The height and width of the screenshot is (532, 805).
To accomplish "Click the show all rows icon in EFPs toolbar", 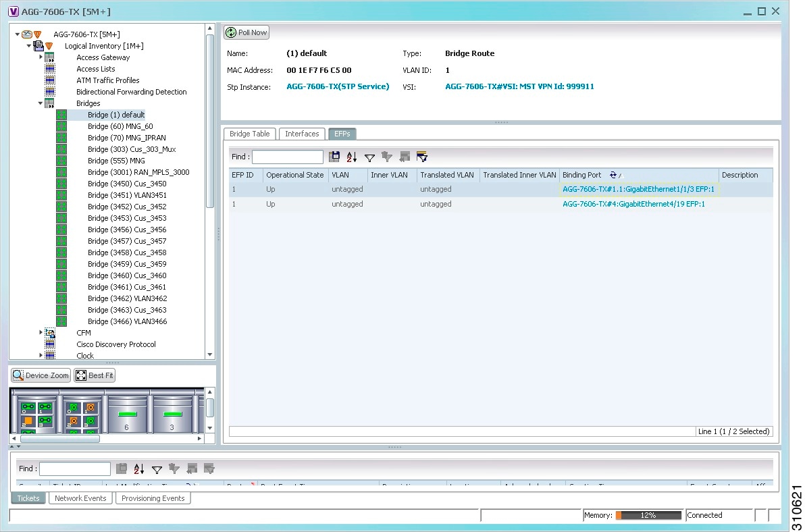I will (x=405, y=157).
